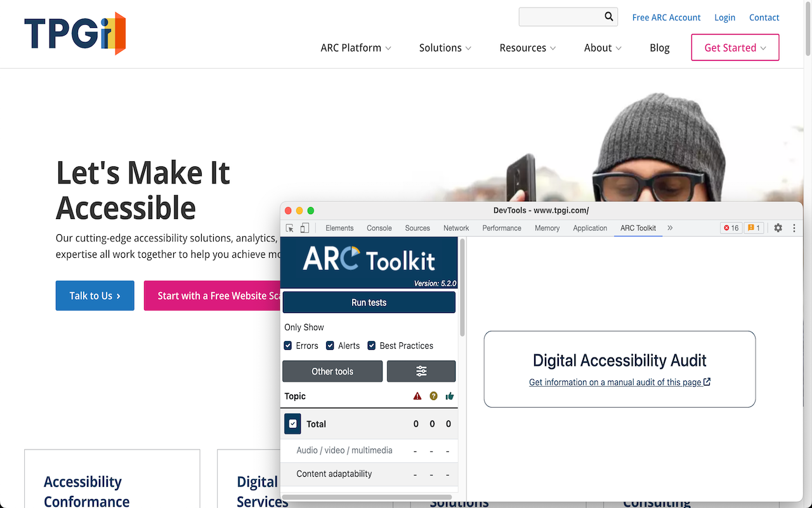Open the DevTools three-dot customize menu
The image size is (812, 508).
coord(794,227)
